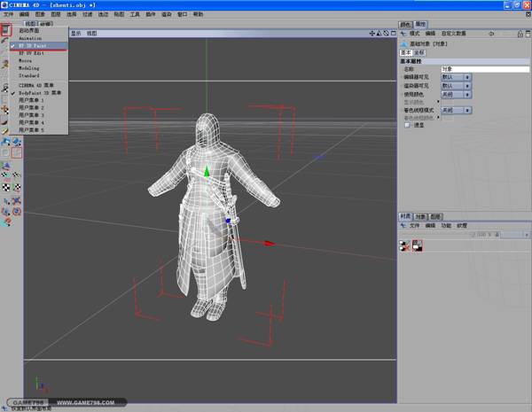Screen dimensions: 532x412
Task: Toggle the 透显 checkbox
Action: (407, 125)
